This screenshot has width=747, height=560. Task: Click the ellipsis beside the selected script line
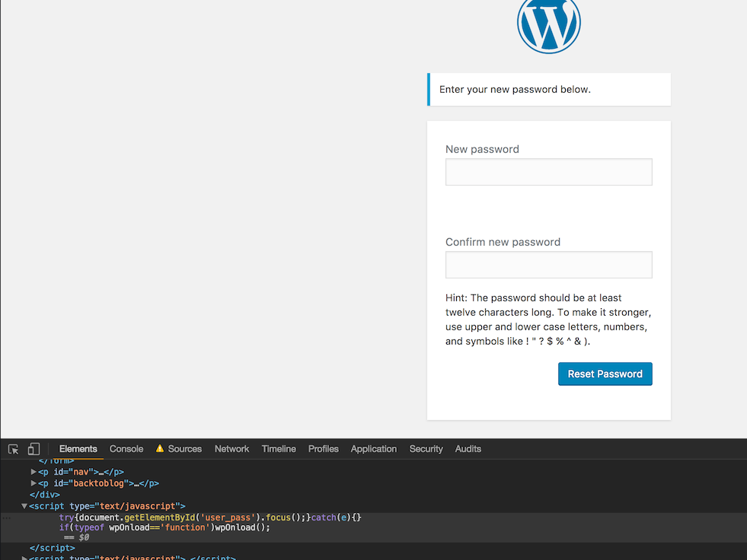(x=6, y=517)
